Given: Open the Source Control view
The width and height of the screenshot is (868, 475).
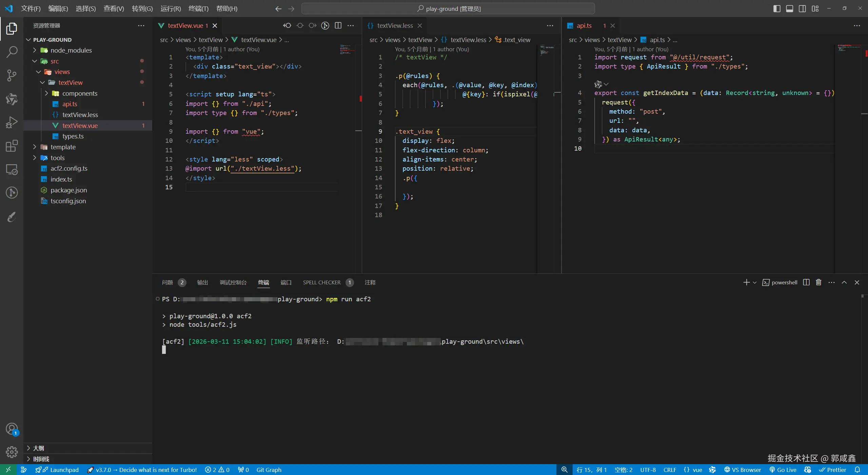Looking at the screenshot, I should (12, 75).
